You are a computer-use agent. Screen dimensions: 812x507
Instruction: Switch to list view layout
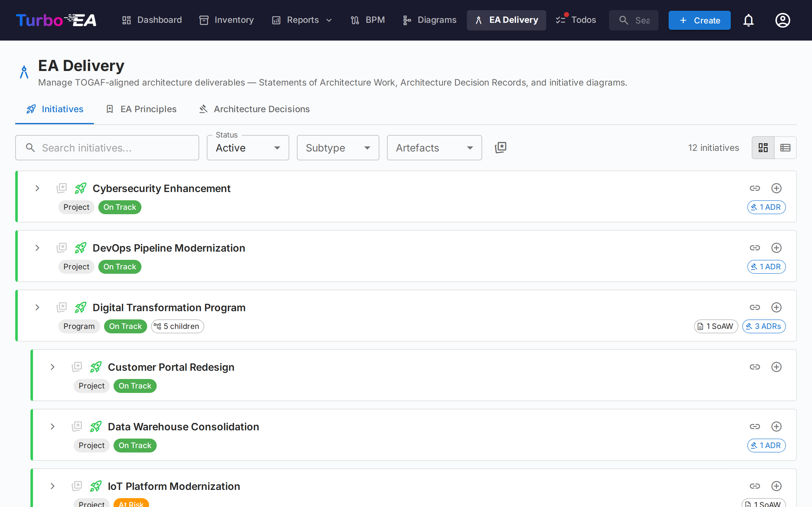tap(785, 148)
